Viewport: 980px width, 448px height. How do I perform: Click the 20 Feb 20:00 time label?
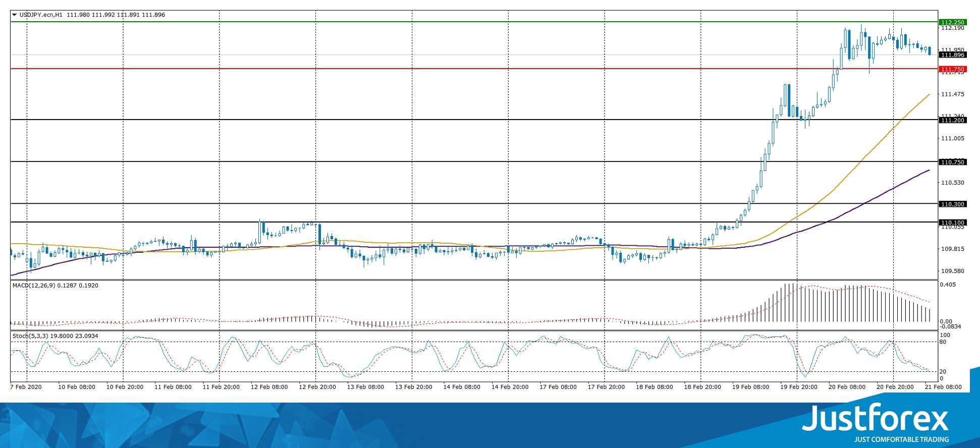895,387
